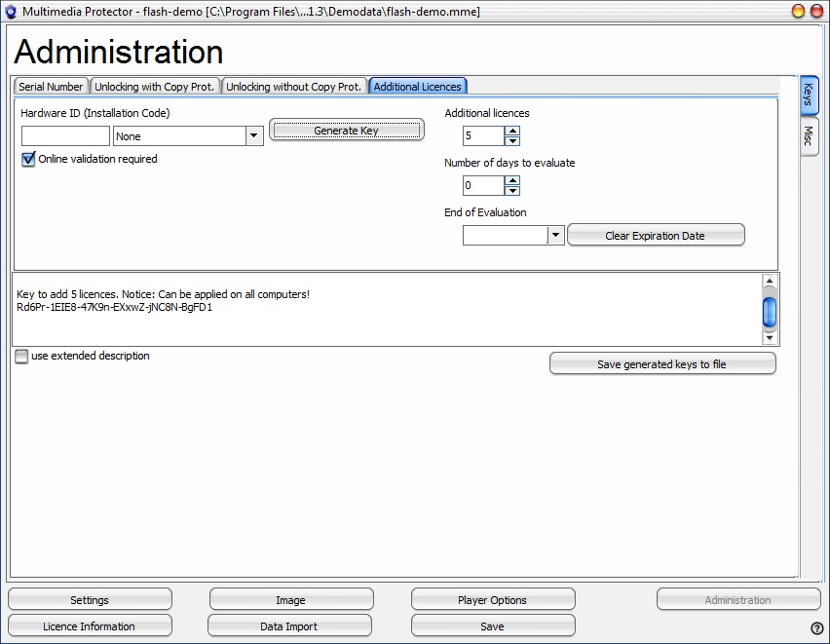Click the help question mark icon

(816, 628)
